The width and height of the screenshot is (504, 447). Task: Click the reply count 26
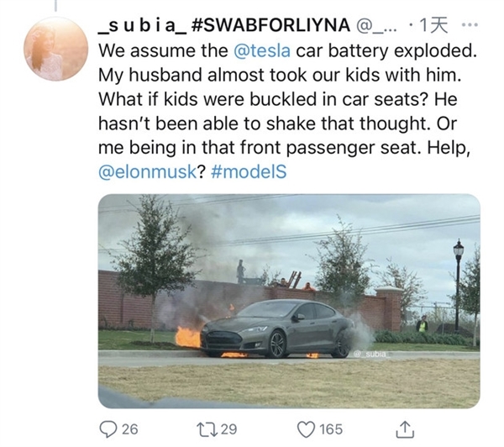pyautogui.click(x=130, y=429)
